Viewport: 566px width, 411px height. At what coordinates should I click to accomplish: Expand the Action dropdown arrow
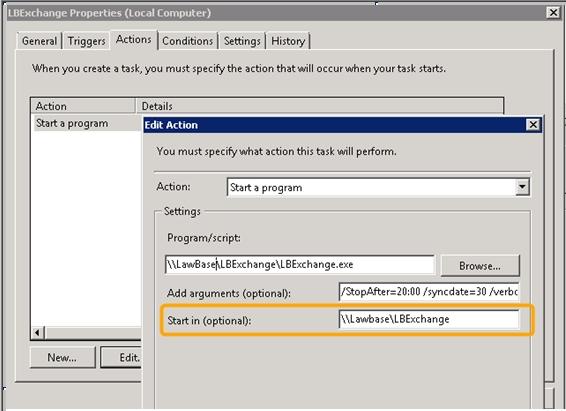coord(522,187)
